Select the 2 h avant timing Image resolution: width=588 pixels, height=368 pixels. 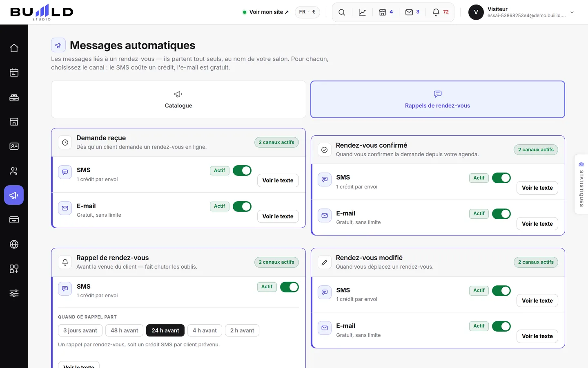point(242,330)
